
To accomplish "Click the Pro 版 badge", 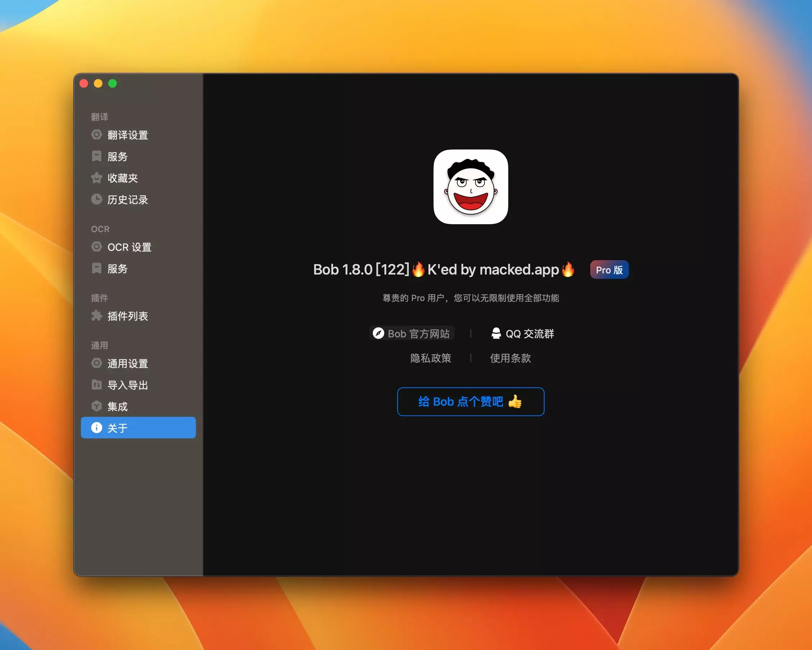I will [x=609, y=270].
